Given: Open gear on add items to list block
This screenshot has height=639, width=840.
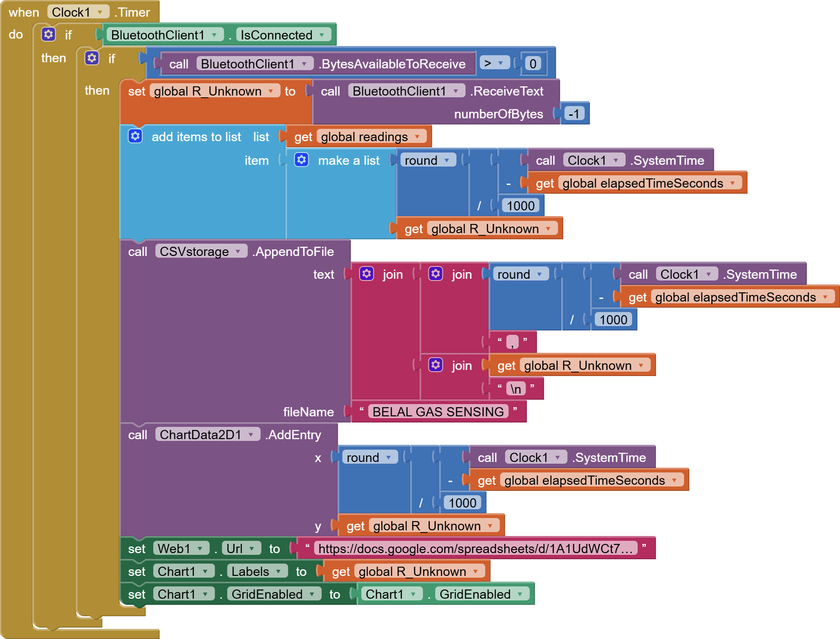Looking at the screenshot, I should coord(135,136).
